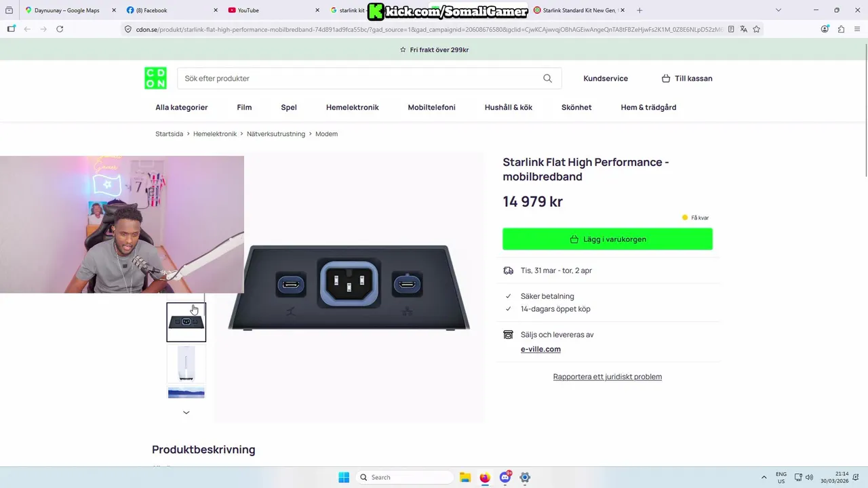Open Alla kategorier menu
The width and height of the screenshot is (868, 488).
(x=182, y=107)
